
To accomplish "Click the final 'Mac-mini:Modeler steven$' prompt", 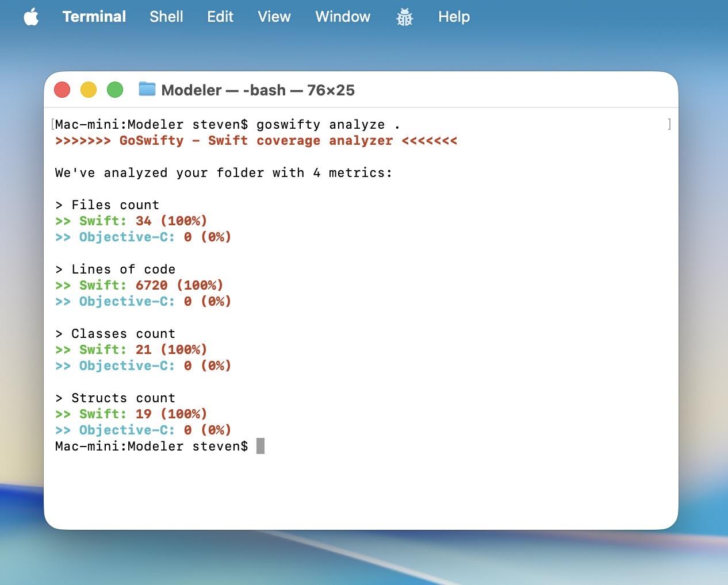I will (151, 447).
